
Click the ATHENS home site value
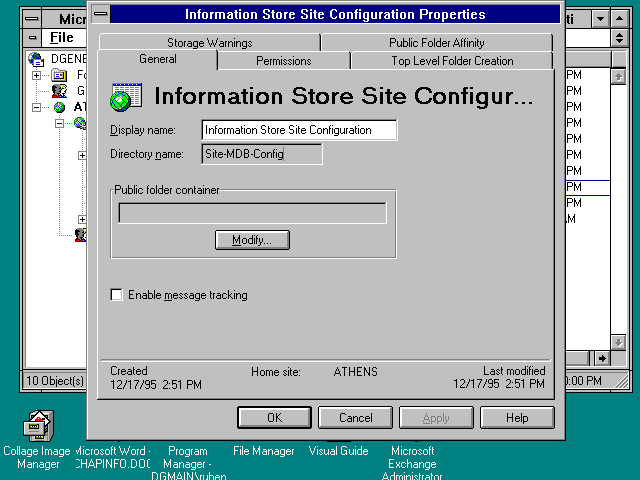[355, 372]
